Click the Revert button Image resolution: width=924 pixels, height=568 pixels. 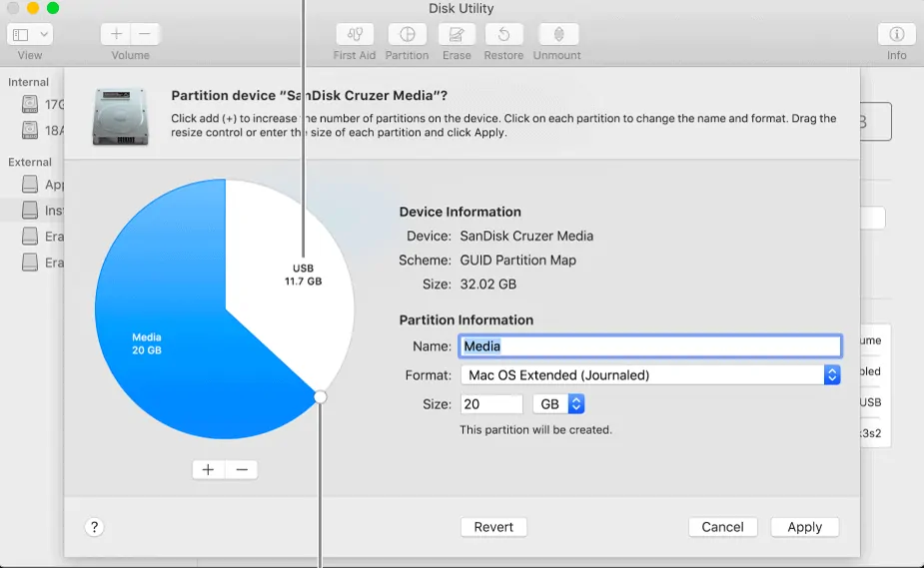[493, 527]
